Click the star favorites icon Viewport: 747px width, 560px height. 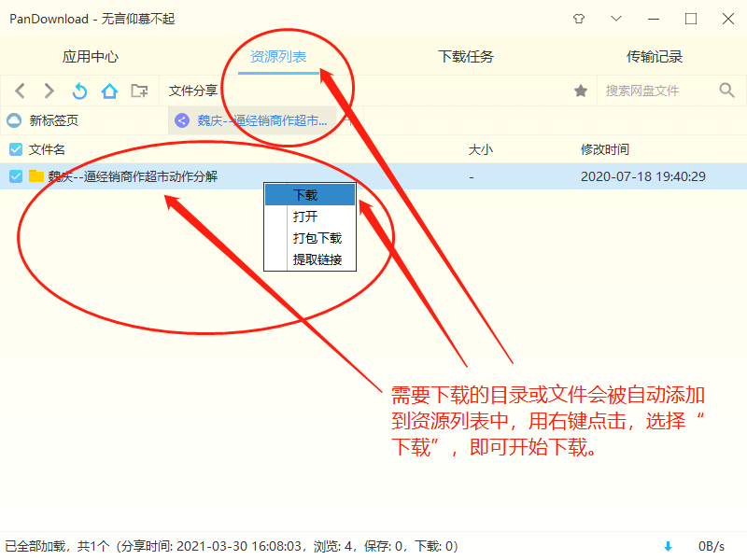pyautogui.click(x=581, y=91)
